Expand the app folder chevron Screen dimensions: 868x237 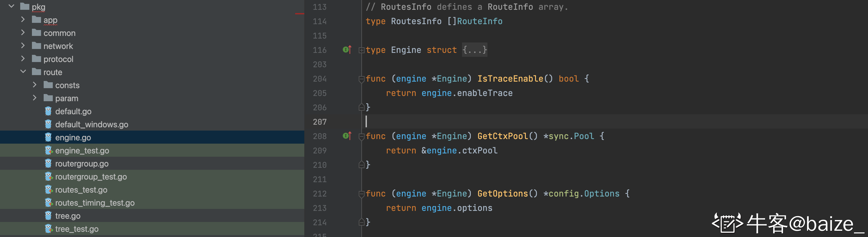coord(23,19)
